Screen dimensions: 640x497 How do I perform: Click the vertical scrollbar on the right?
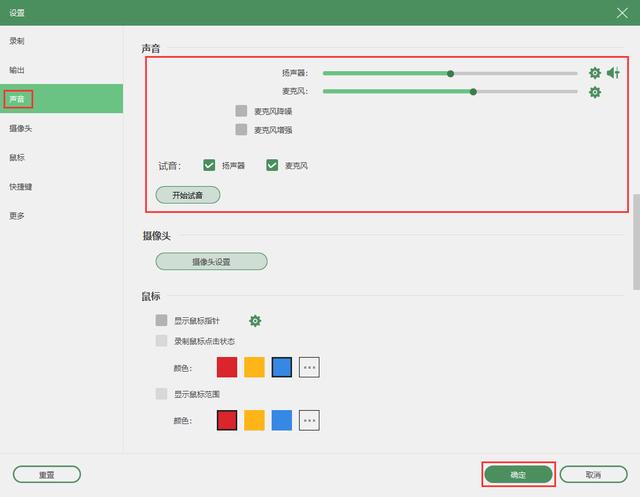[x=636, y=242]
